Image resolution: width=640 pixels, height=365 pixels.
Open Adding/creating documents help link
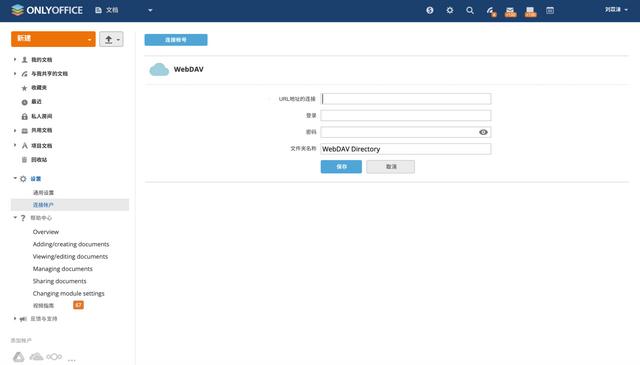[x=71, y=244]
